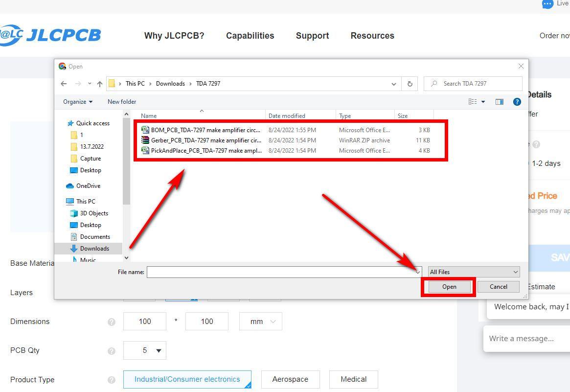570x392 pixels.
Task: Click the Cancel button
Action: [499, 287]
